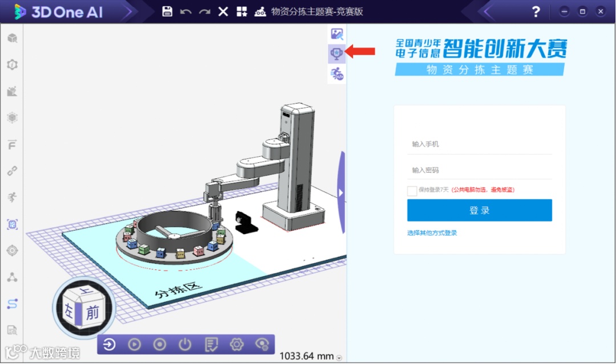Image resolution: width=616 pixels, height=364 pixels.
Task: Redo the last action
Action: [204, 12]
